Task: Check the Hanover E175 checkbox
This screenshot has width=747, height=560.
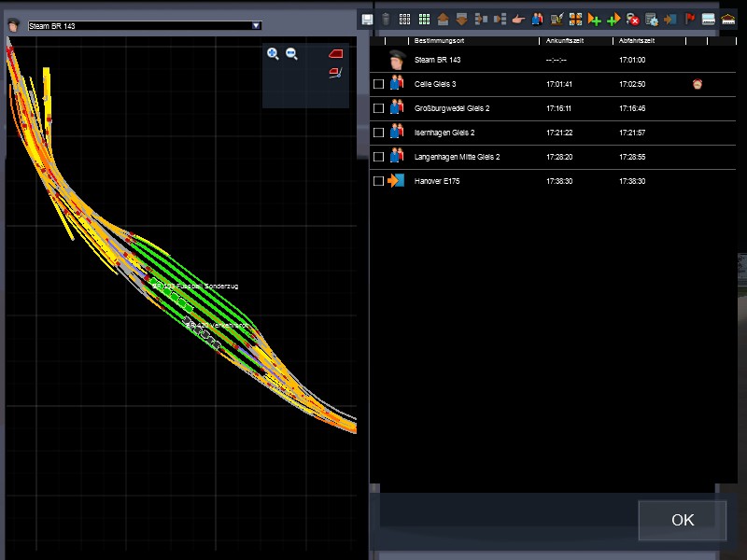Action: coord(378,181)
